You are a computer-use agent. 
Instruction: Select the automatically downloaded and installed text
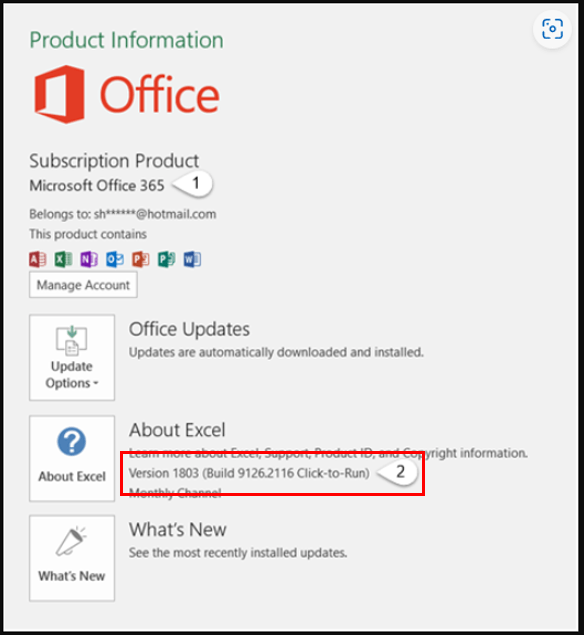point(276,352)
